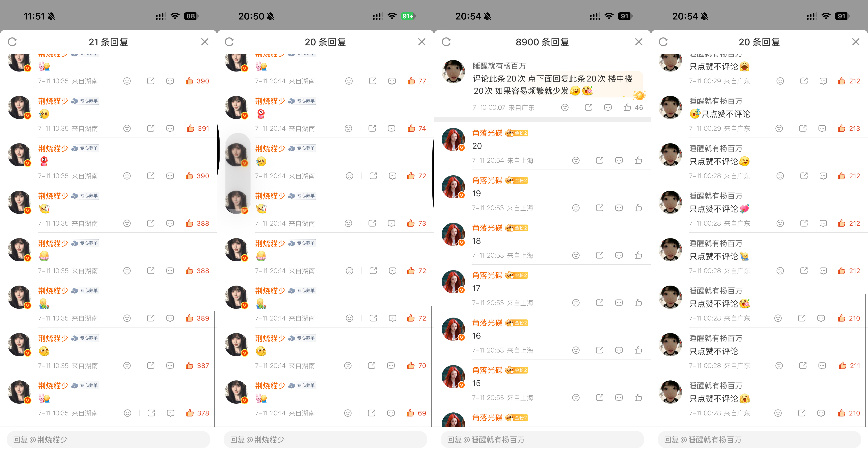Like the reply with 69 likes
Viewport: 868px width, 470px height.
click(410, 413)
